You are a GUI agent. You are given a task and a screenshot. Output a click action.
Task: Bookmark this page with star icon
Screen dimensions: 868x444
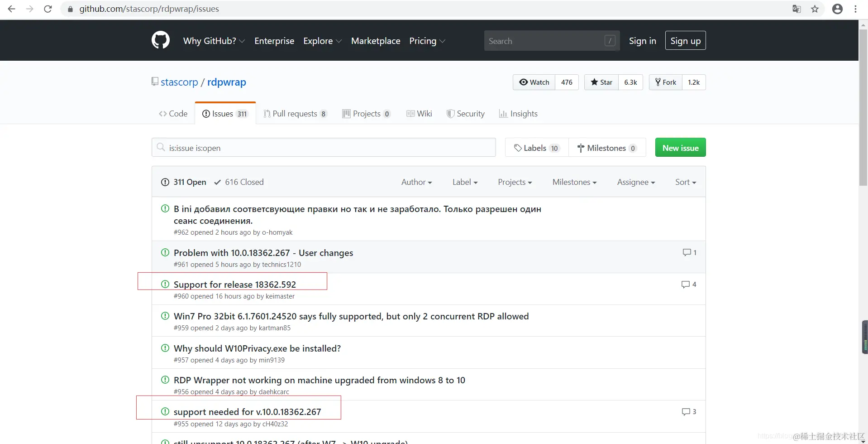click(x=815, y=9)
